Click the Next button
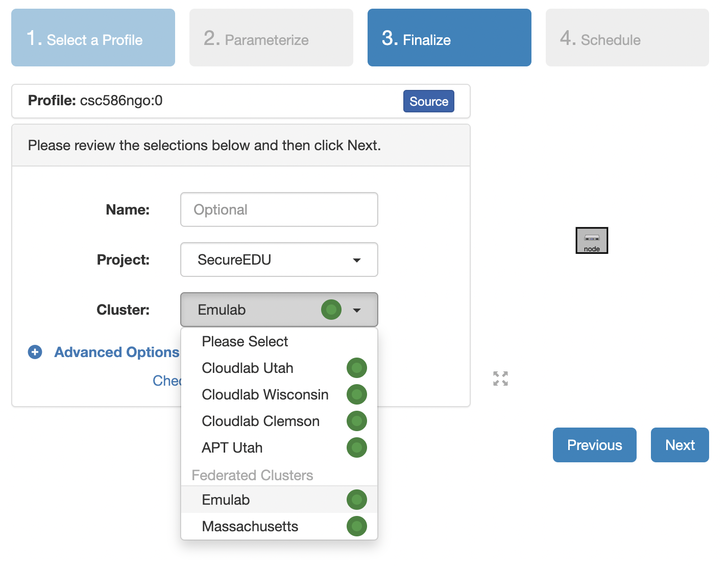 (x=680, y=445)
